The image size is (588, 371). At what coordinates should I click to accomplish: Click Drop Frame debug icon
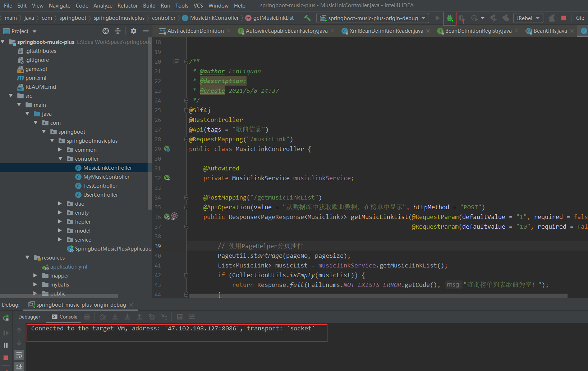[x=152, y=317]
